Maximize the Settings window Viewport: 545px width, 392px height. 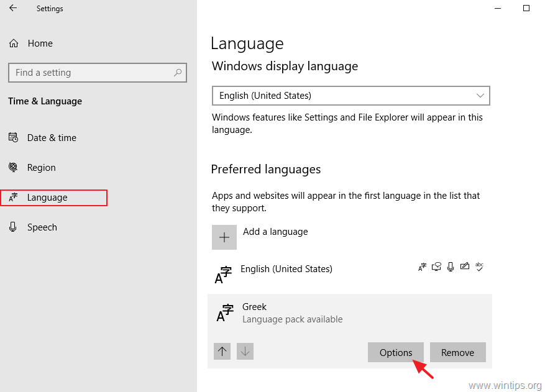click(526, 8)
